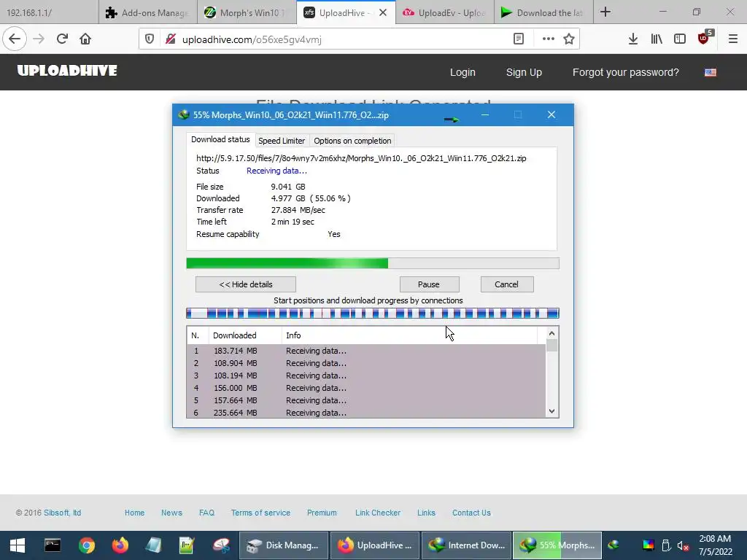The height and width of the screenshot is (560, 747).
Task: Switch to Internet Download Manager taskbar window
Action: 466,545
